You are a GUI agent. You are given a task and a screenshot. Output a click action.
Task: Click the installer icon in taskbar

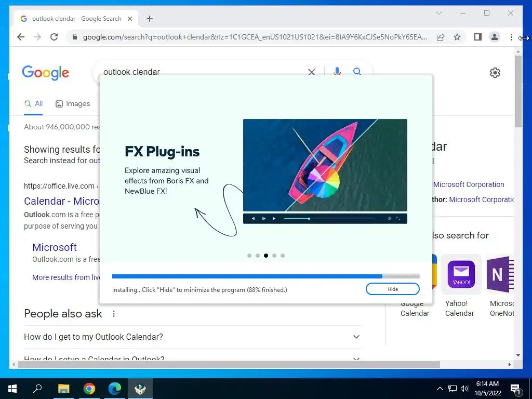tap(140, 389)
